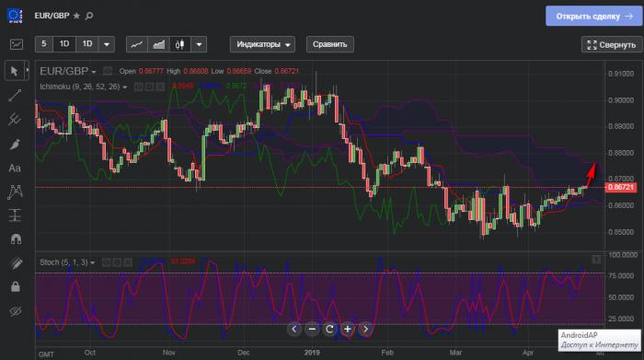The width and height of the screenshot is (644, 360).
Task: Select the cursor arrow tool
Action: coord(15,71)
